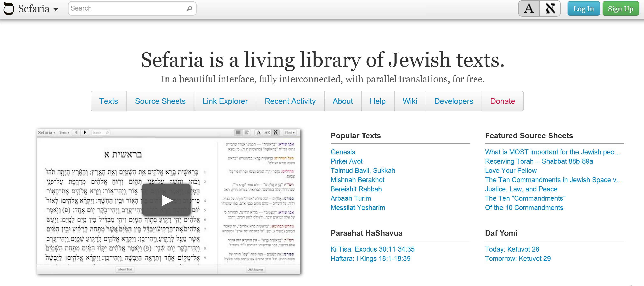Viewport: 644px width, 286px height.
Task: Select the Source Sheets tab
Action: pyautogui.click(x=160, y=101)
